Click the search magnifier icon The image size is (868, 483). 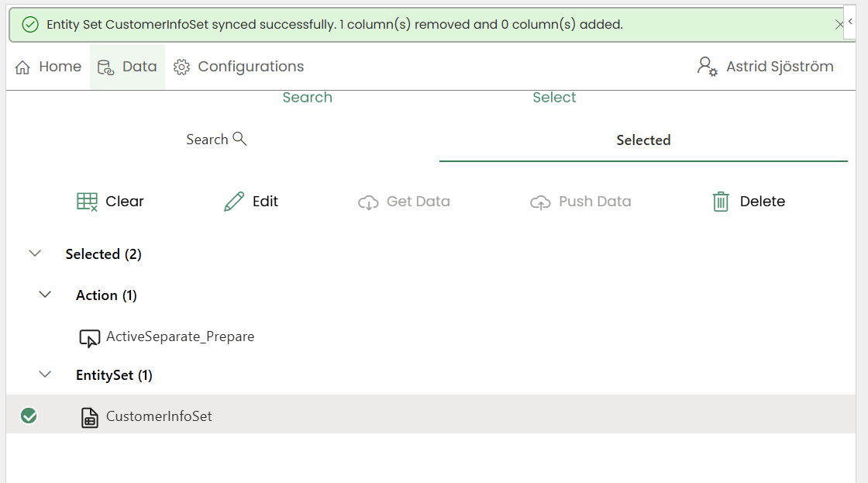point(239,140)
